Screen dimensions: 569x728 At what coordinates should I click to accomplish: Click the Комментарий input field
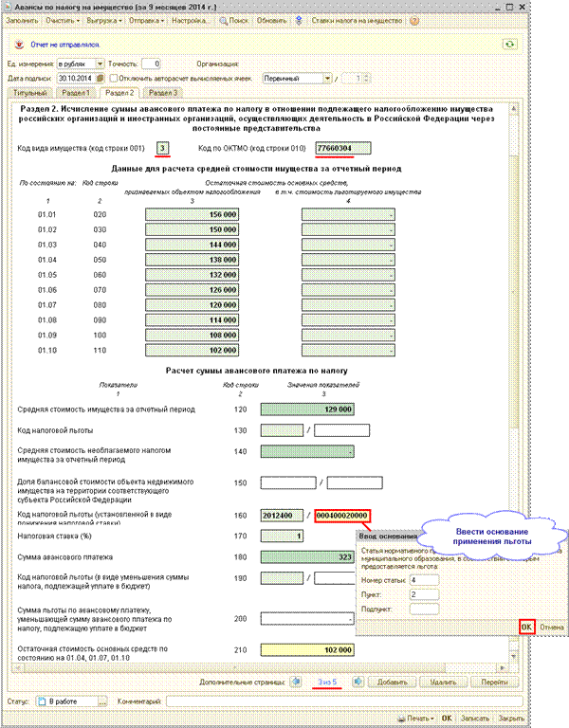(344, 701)
